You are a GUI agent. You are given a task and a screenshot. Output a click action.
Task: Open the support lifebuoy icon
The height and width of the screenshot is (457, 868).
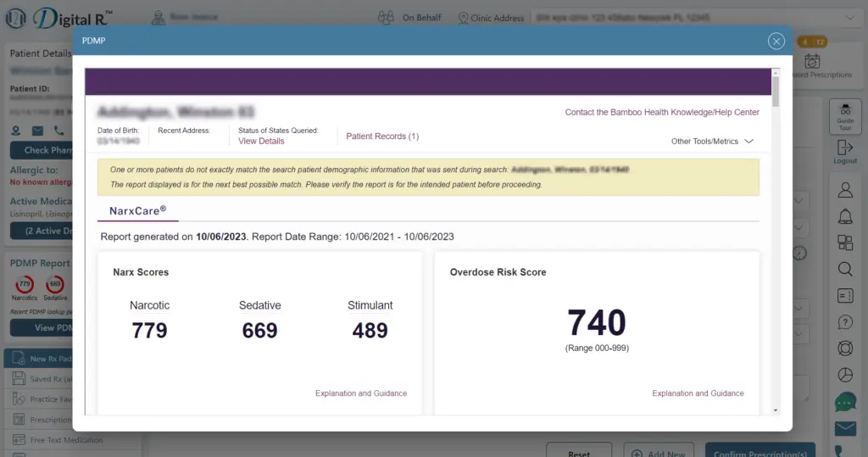click(x=845, y=348)
